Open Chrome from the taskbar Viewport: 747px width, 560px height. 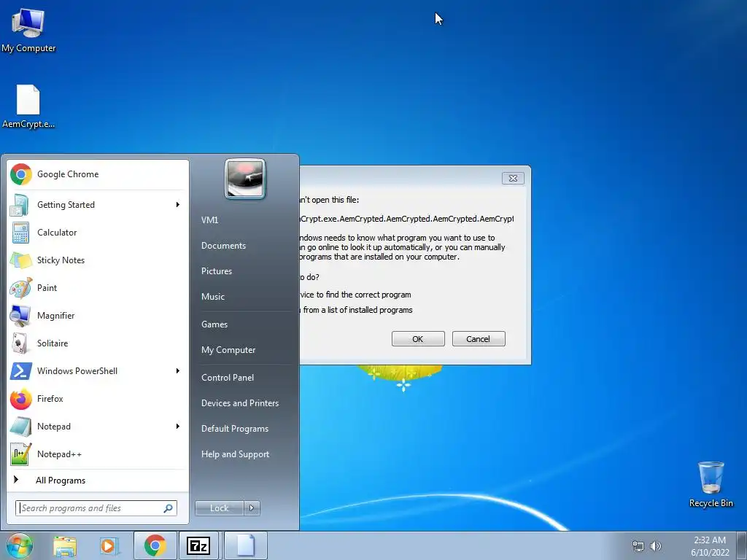click(x=155, y=545)
